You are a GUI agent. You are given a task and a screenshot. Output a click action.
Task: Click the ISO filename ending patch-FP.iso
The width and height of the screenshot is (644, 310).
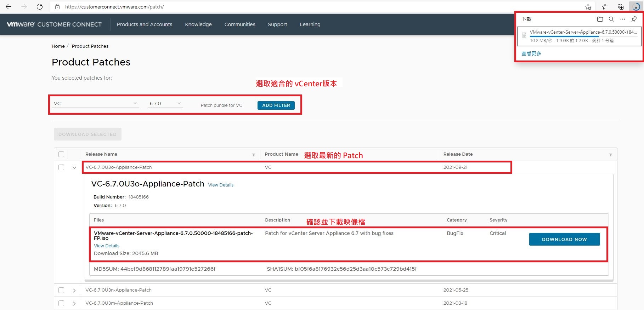[173, 236]
